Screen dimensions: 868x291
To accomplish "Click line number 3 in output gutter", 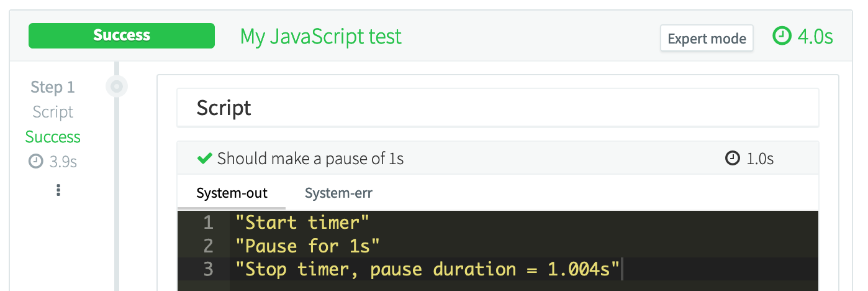I will [x=207, y=269].
